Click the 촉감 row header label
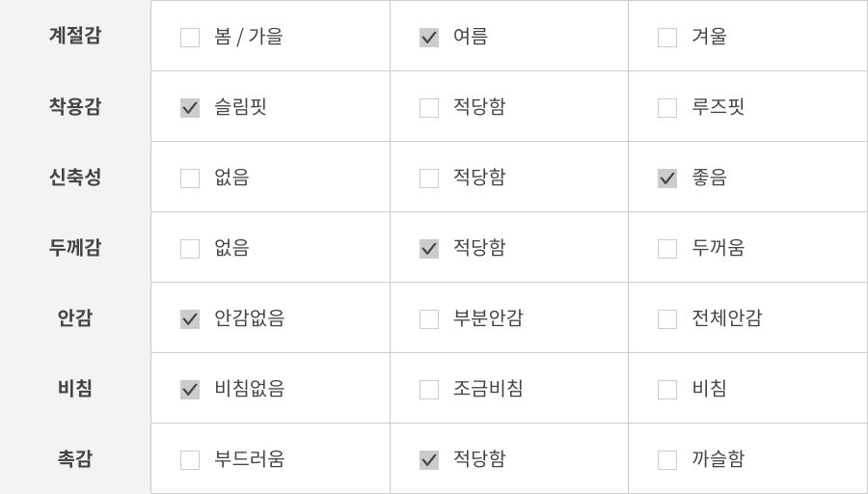868x494 pixels. pos(75,459)
